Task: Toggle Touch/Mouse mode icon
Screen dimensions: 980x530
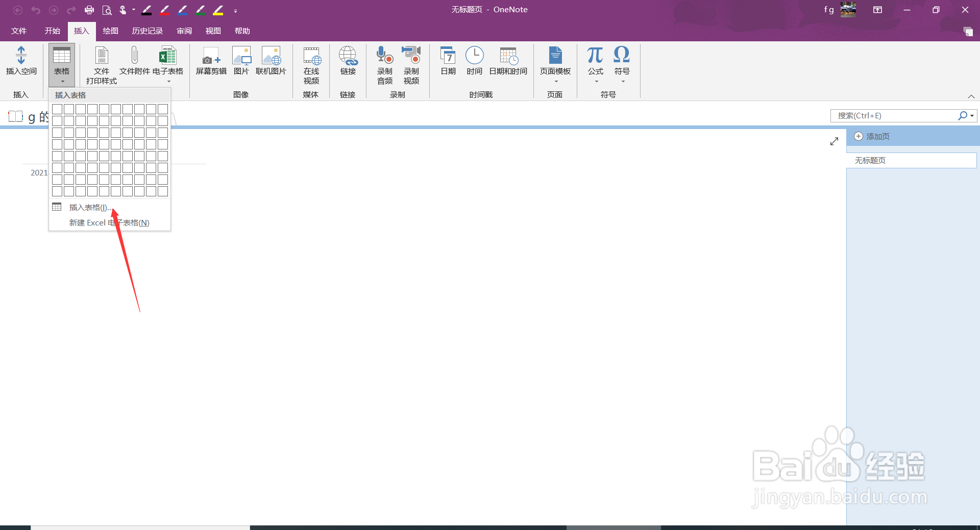Action: click(x=123, y=10)
